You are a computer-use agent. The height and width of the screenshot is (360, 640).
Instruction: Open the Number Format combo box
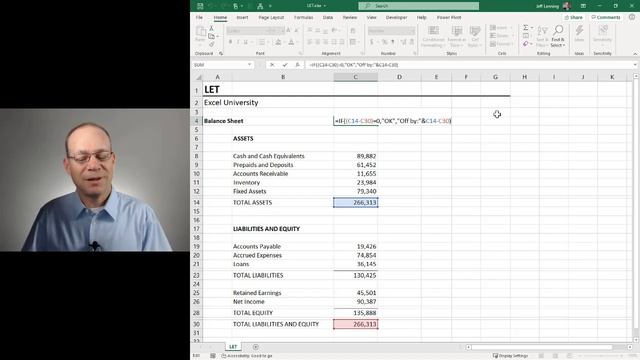point(391,31)
